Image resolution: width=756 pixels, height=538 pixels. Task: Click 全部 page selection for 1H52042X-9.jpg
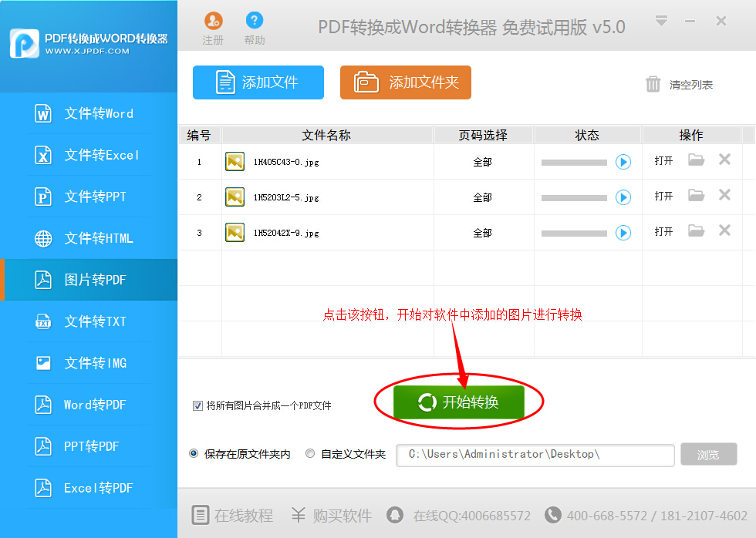(x=482, y=233)
